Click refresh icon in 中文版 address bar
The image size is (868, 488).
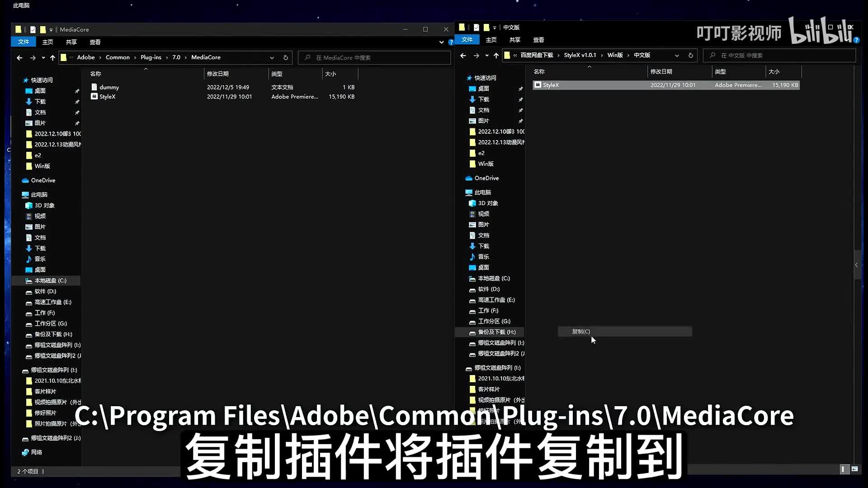pos(690,55)
